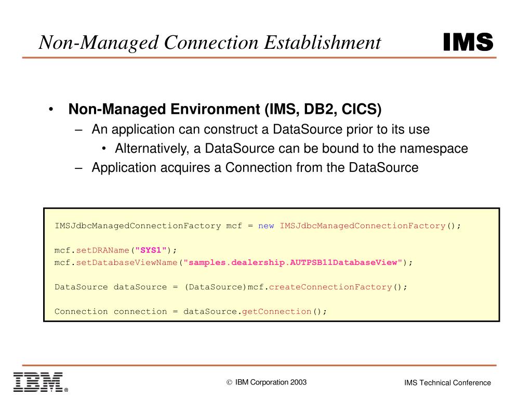The image size is (532, 399).
Task: Click the IBM logo in footer
Action: tap(41, 382)
